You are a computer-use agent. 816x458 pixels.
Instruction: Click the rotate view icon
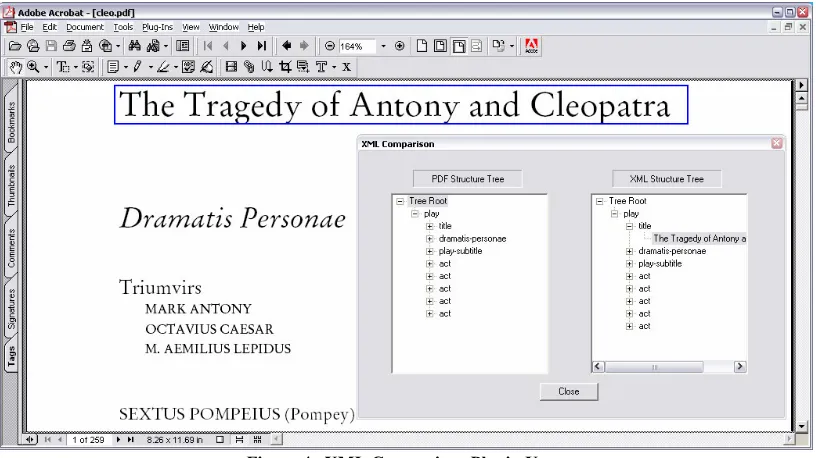(499, 46)
